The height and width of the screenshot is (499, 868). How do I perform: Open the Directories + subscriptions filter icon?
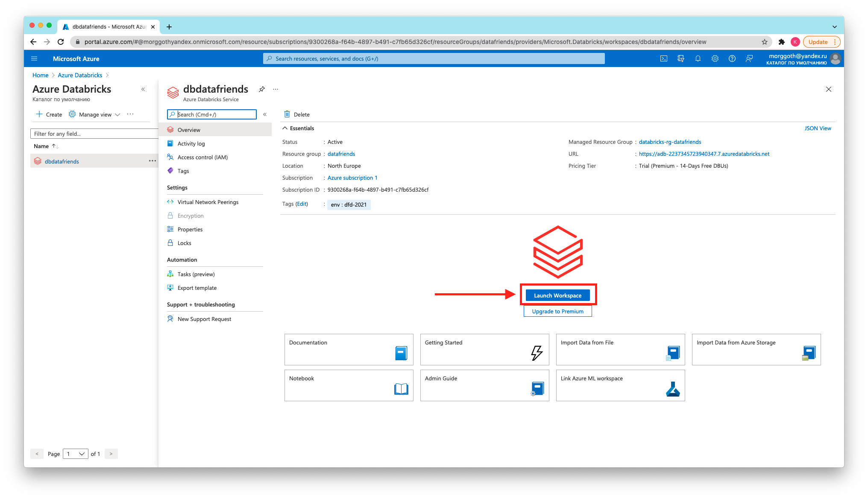(x=681, y=58)
